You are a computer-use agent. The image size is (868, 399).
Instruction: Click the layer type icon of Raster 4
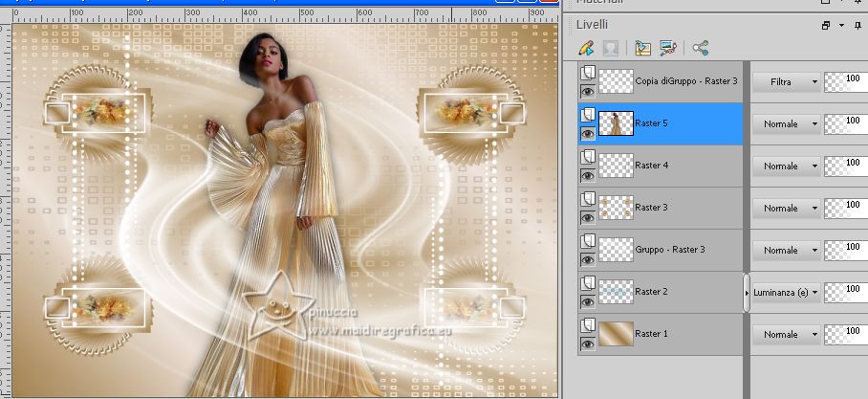[587, 157]
